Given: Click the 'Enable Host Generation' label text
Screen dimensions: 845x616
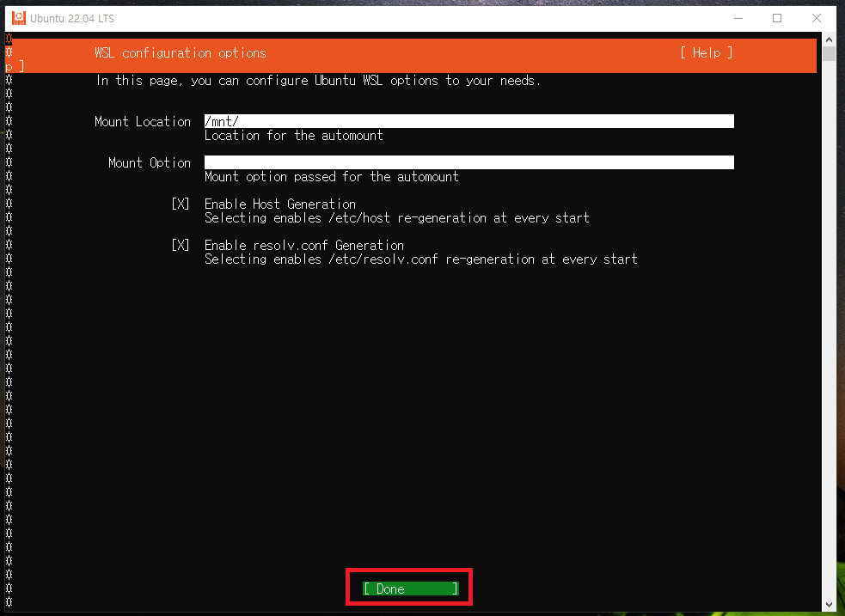Looking at the screenshot, I should (x=280, y=204).
